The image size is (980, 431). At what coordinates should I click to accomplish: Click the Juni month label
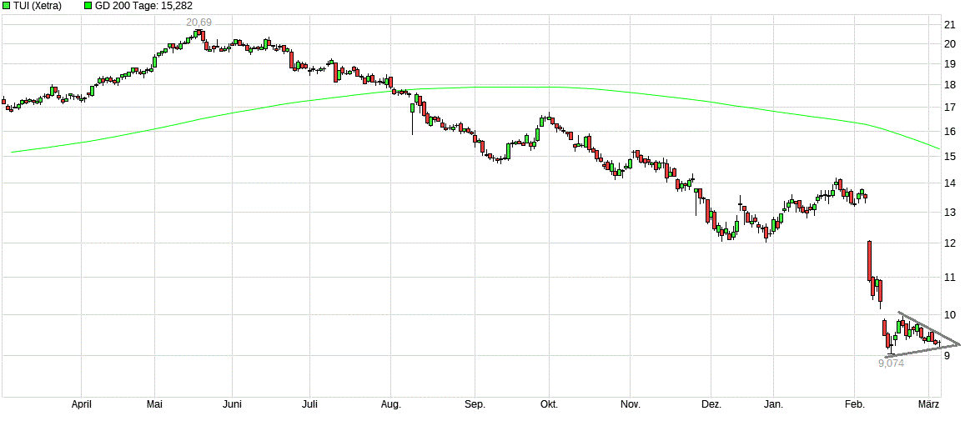point(232,404)
